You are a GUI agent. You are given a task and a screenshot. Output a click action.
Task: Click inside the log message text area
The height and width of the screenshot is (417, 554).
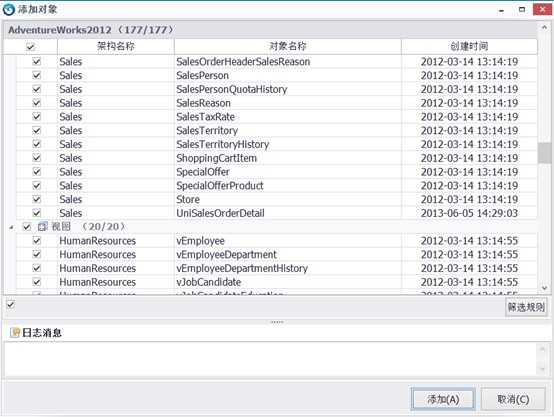(x=270, y=360)
